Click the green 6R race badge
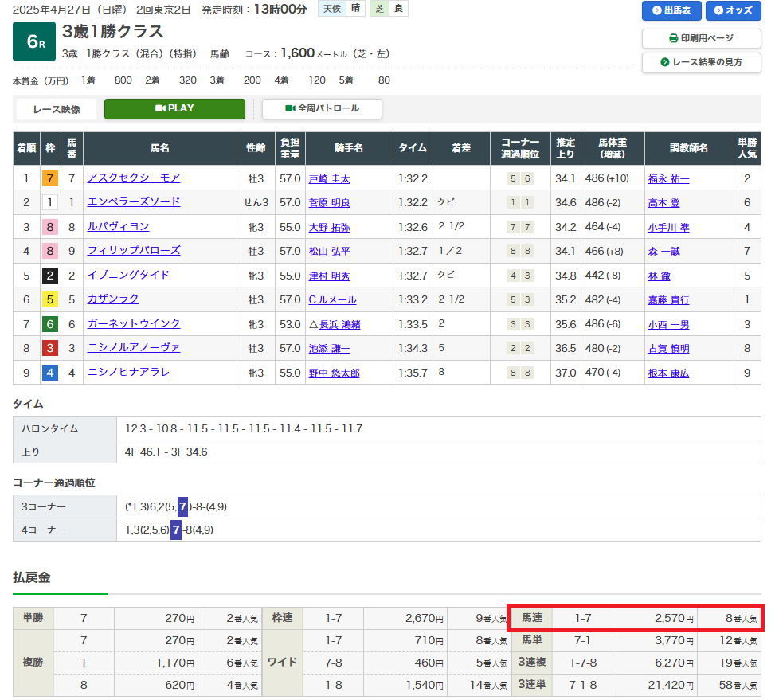This screenshot has height=700, width=775. tap(34, 41)
